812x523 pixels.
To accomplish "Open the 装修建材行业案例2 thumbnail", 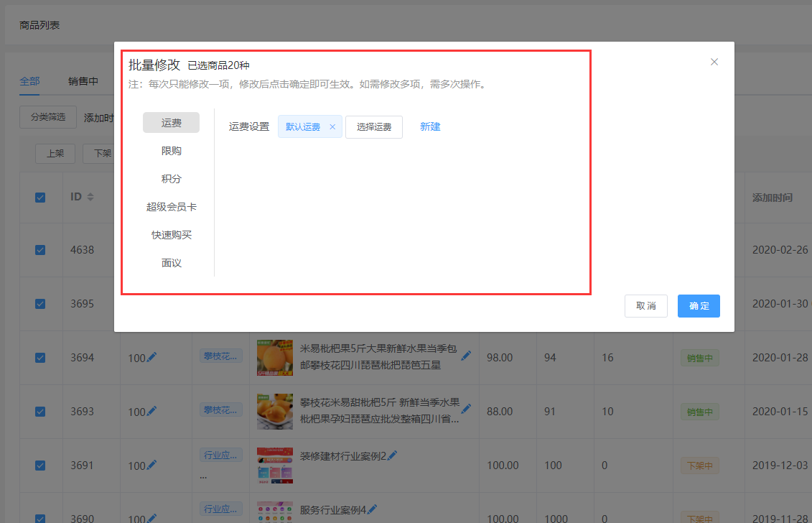I will coord(274,466).
